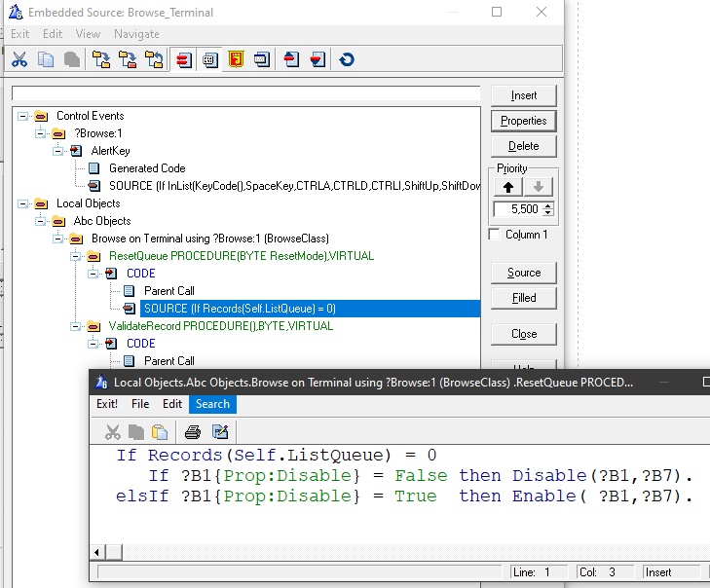
Task: Click the Copy icon in main toolbar
Action: 45,59
